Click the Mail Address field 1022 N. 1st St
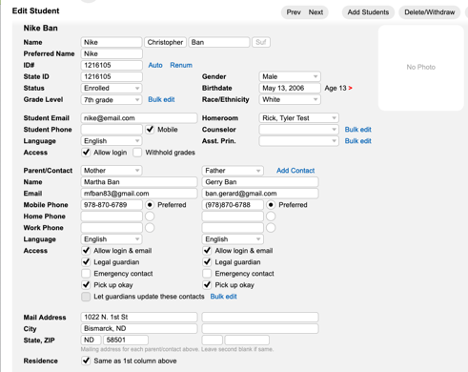The width and height of the screenshot is (468, 372). click(139, 317)
